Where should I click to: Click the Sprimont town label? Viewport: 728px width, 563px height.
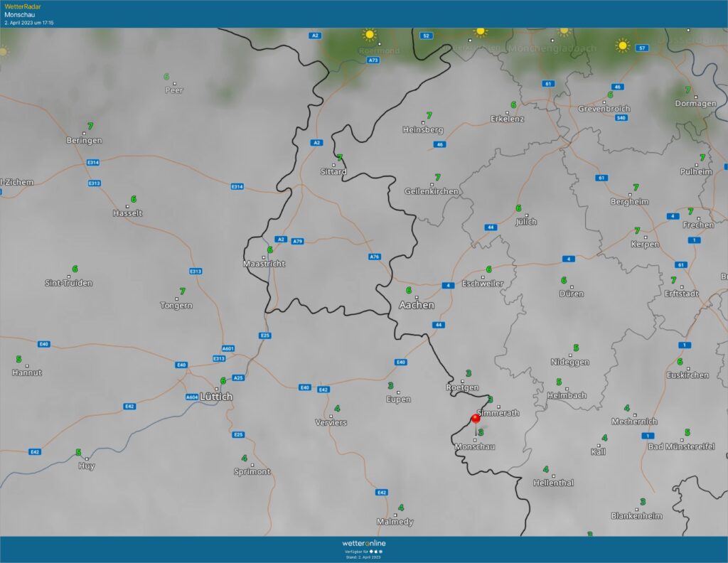[252, 471]
